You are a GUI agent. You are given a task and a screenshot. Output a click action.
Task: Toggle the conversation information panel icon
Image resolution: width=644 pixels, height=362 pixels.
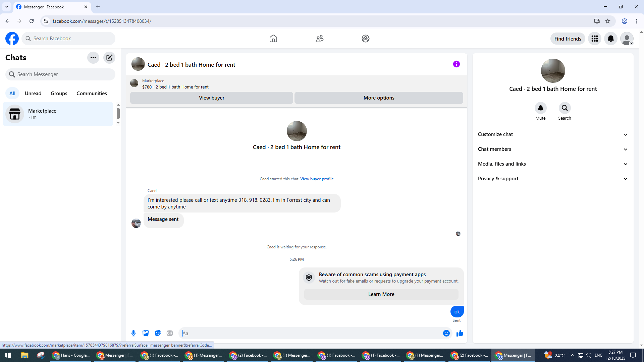pos(457,64)
